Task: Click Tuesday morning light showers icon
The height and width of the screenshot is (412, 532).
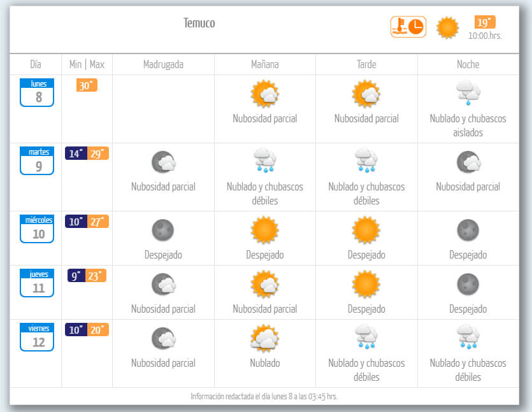Action: point(265,161)
